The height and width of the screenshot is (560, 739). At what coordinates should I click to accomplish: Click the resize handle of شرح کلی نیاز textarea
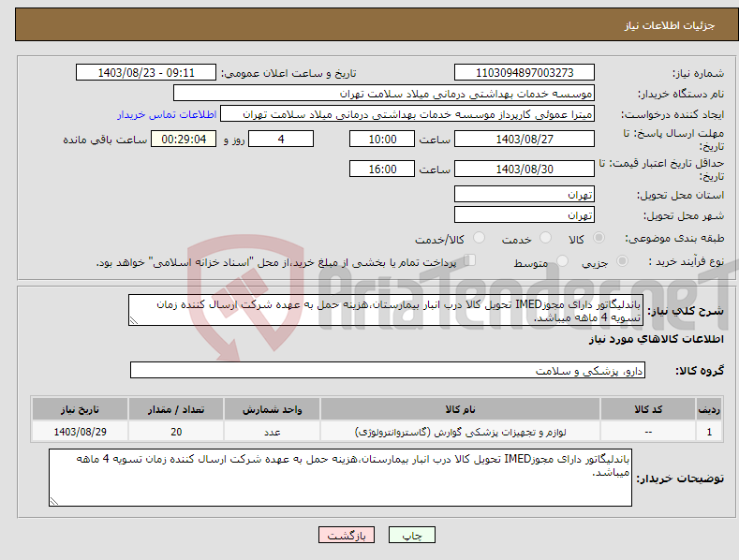[x=134, y=320]
